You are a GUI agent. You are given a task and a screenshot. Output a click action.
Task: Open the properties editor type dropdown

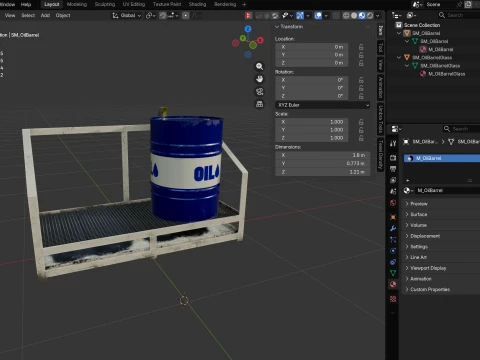pos(396,129)
